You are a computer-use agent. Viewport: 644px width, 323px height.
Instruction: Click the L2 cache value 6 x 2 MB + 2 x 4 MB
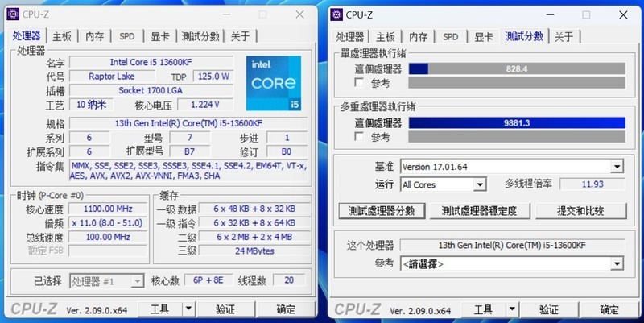click(x=254, y=237)
